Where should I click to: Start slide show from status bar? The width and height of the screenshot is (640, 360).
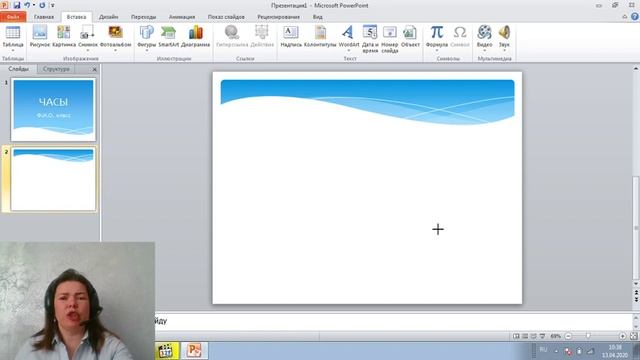(x=542, y=336)
